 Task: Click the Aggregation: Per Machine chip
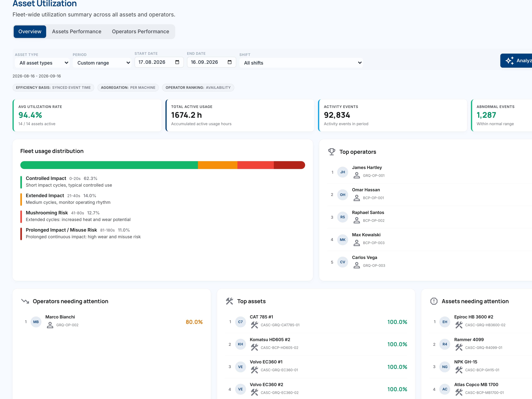128,87
